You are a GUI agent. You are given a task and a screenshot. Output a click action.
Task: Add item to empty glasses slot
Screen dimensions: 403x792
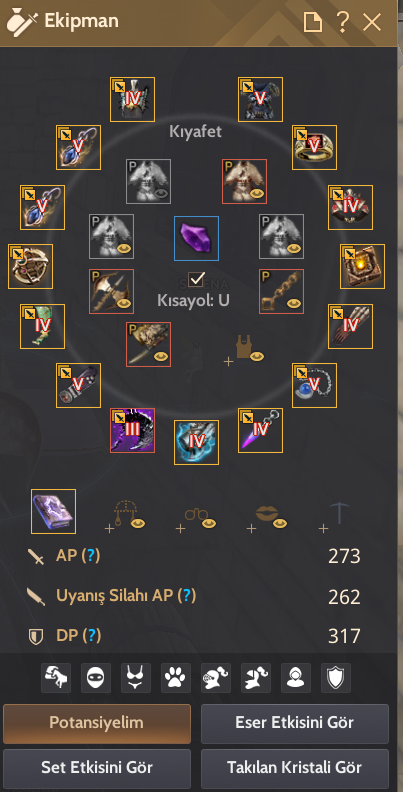[196, 517]
